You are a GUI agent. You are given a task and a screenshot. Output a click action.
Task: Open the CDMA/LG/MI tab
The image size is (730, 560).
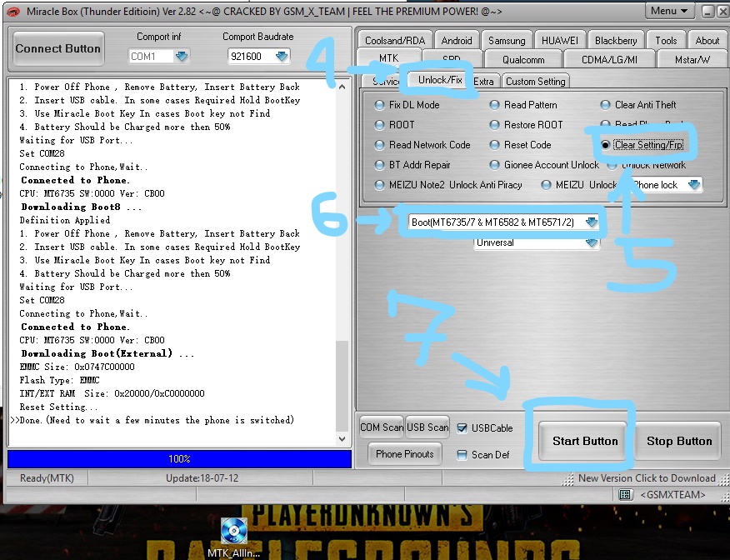tap(609, 60)
